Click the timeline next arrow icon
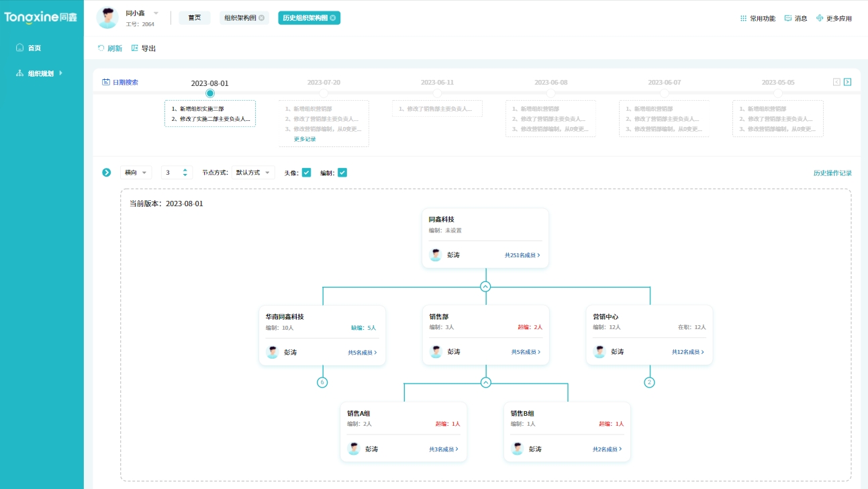868x489 pixels. tap(848, 82)
